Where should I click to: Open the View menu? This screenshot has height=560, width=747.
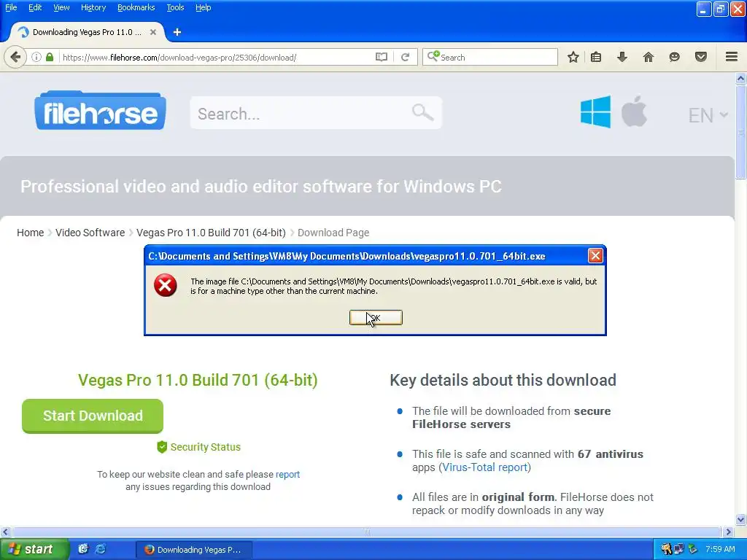61,7
